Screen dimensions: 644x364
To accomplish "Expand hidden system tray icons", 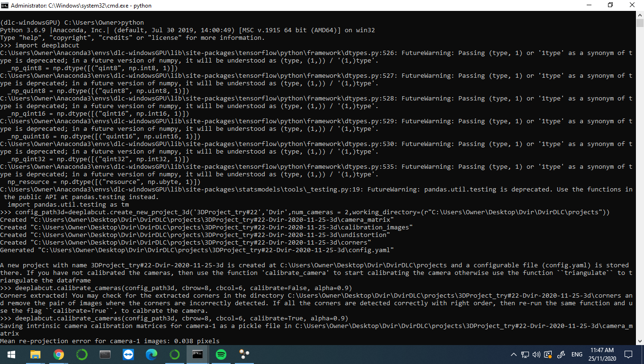I will pyautogui.click(x=513, y=354).
